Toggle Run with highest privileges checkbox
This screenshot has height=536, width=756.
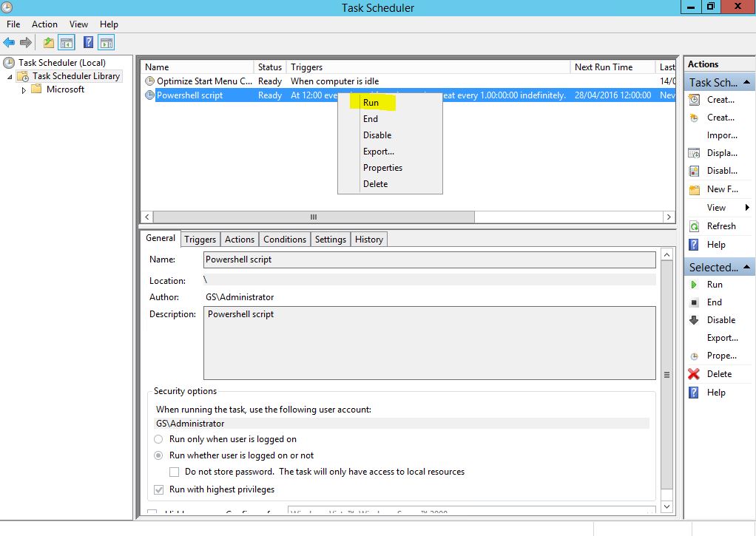(158, 489)
